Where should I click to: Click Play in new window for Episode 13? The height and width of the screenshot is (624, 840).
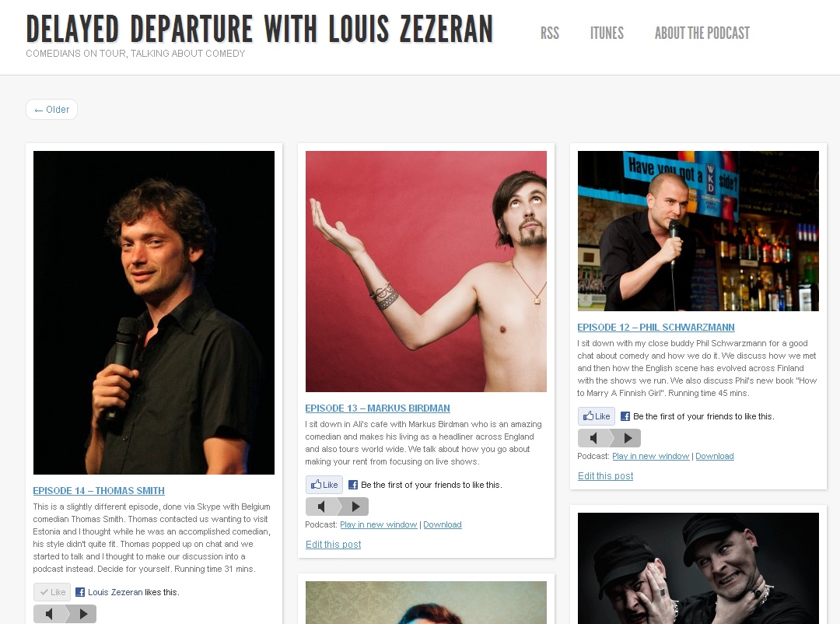[378, 525]
